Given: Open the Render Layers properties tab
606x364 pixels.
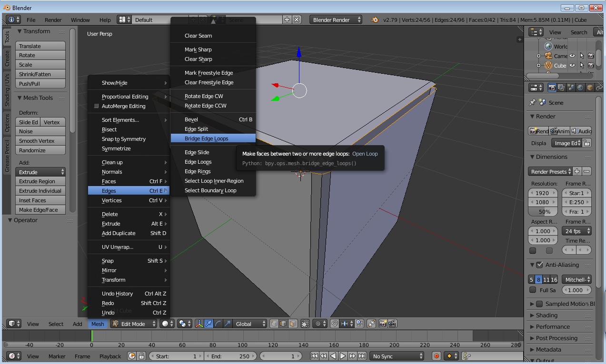Looking at the screenshot, I should click(x=561, y=88).
